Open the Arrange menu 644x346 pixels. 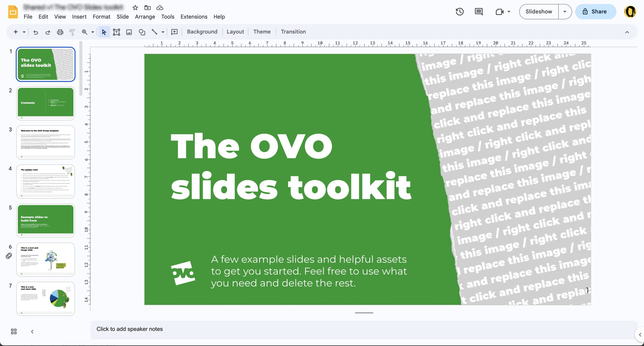145,17
